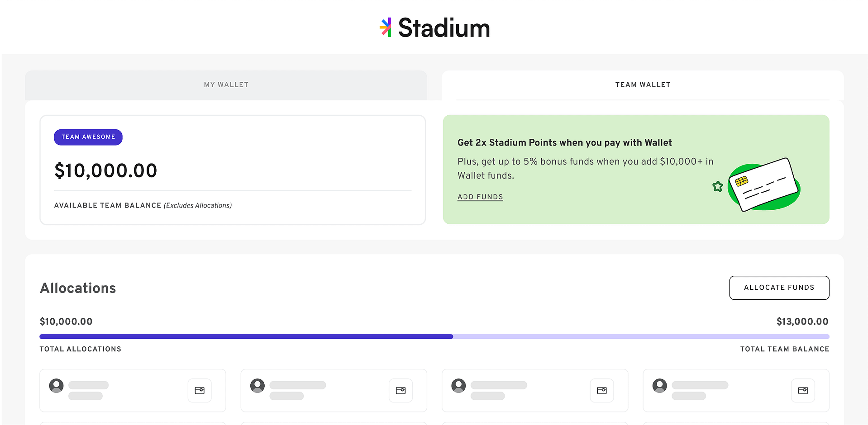
Task: Open wallet icon on first allocation card
Action: tap(200, 390)
